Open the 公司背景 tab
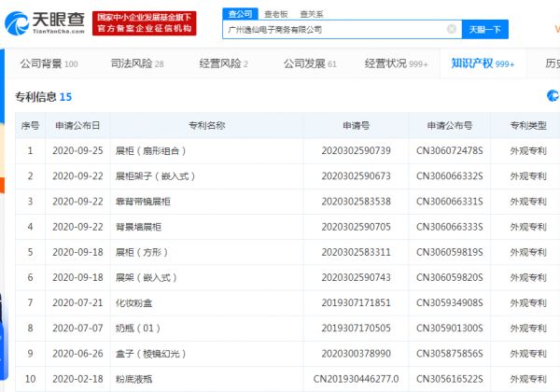The image size is (560, 392). (x=49, y=63)
